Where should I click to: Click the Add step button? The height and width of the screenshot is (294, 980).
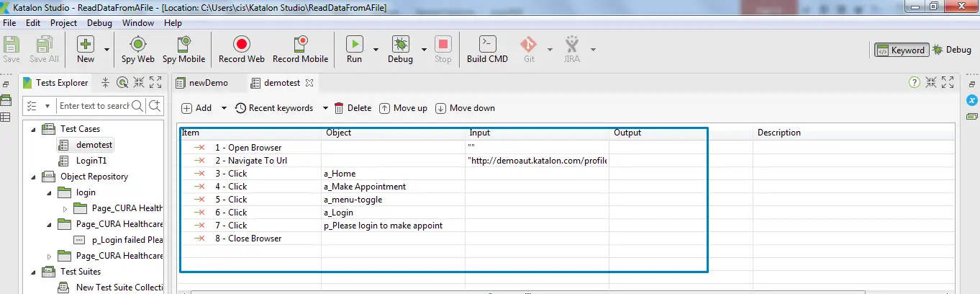tap(197, 108)
